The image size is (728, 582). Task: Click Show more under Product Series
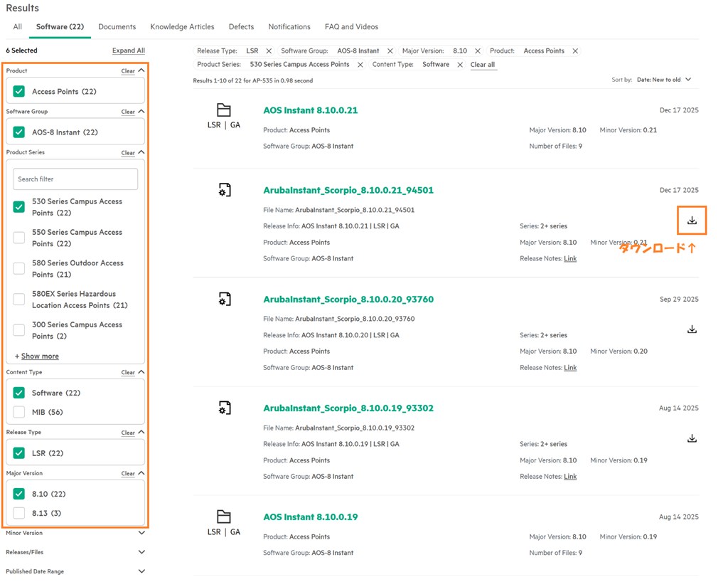click(x=40, y=356)
